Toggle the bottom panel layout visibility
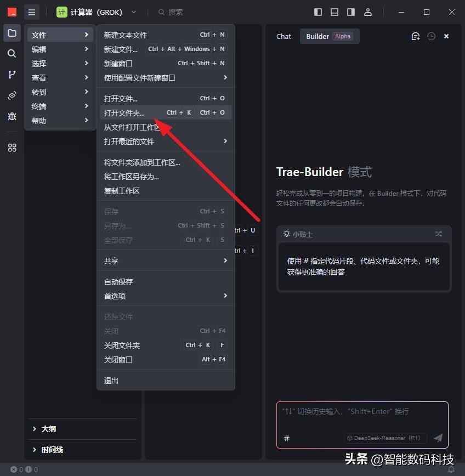 (x=335, y=12)
